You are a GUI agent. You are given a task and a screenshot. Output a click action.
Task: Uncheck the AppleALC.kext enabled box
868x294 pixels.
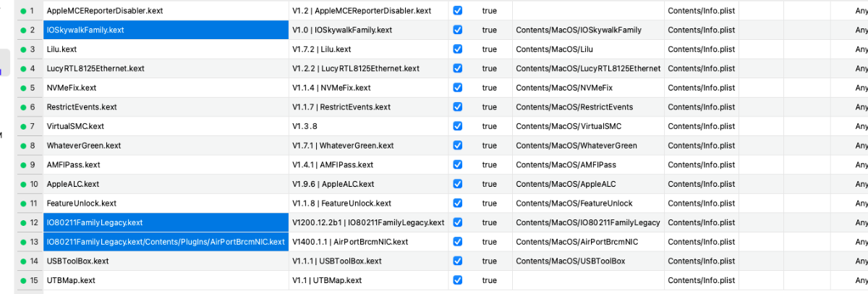point(457,184)
